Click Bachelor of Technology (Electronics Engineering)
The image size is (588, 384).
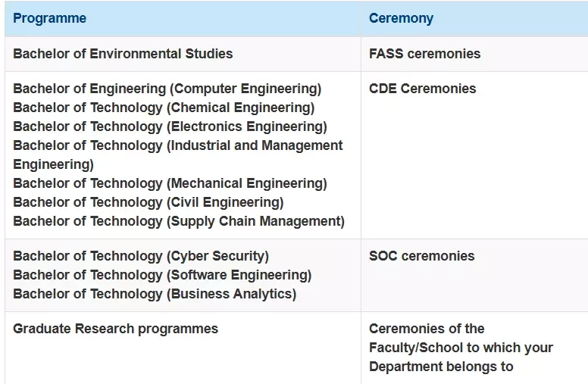click(x=170, y=126)
